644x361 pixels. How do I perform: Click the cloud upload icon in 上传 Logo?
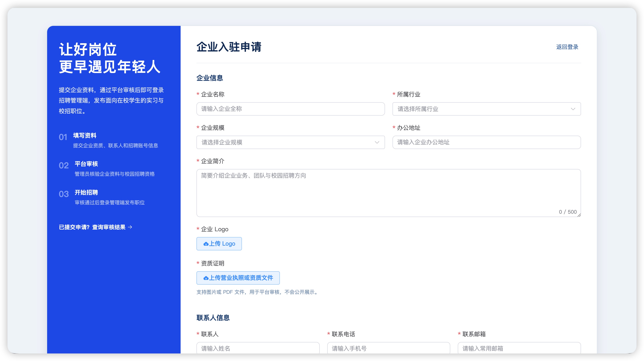point(206,244)
